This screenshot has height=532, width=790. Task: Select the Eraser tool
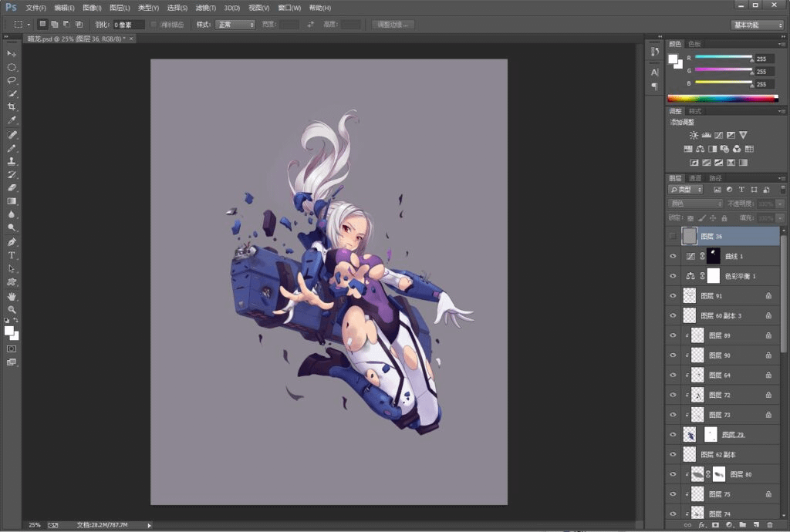pos(11,187)
